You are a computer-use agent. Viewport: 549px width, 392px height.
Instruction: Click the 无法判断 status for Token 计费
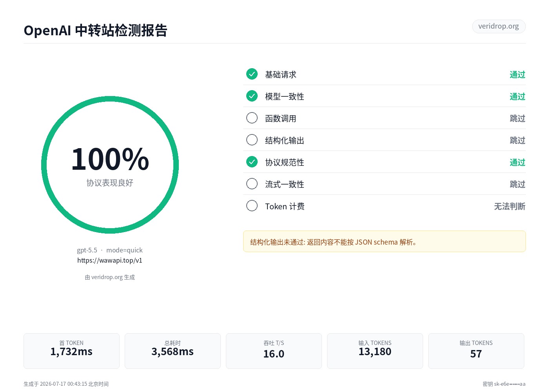[x=509, y=206]
